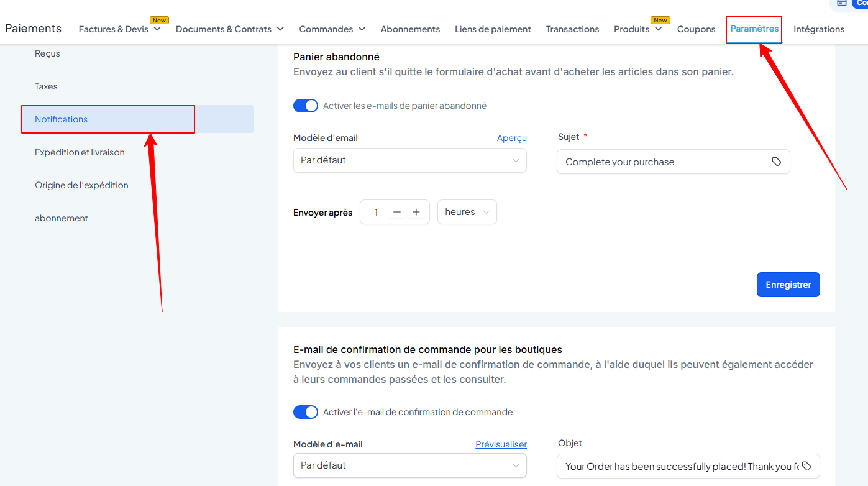The image size is (868, 486).
Task: Expand order confirmation Modèle d'e-mail dropdown
Action: point(409,465)
